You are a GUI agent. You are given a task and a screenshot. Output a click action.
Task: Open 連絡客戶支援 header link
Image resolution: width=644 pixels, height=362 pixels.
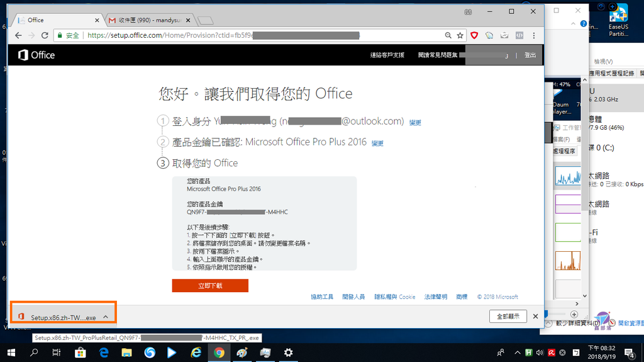pos(387,55)
